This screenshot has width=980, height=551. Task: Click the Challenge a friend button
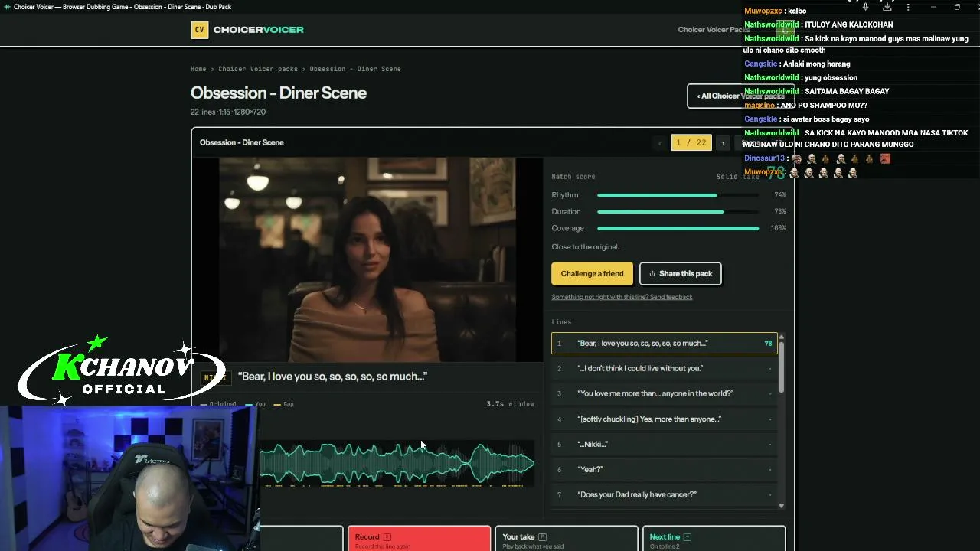(592, 273)
